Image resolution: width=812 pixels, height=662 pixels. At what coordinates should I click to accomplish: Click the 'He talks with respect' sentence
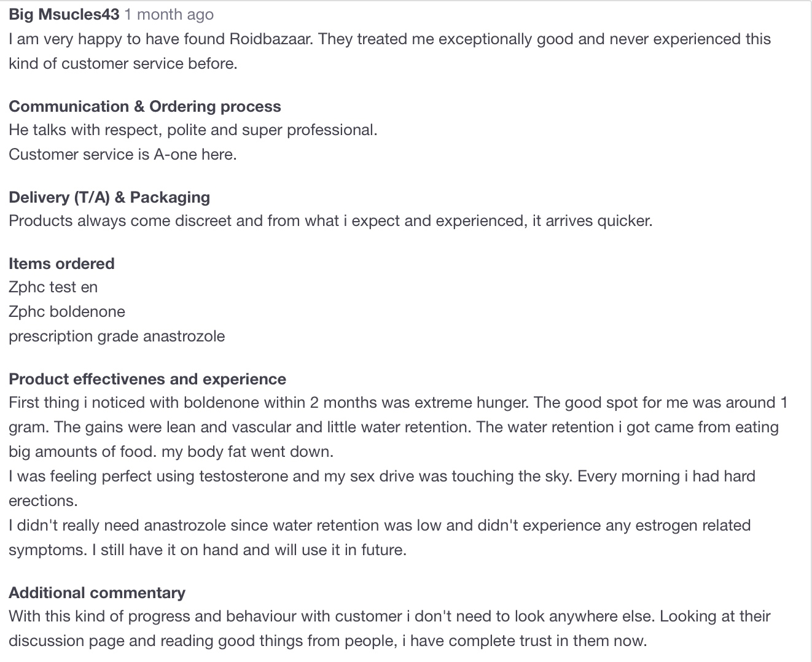pyautogui.click(x=193, y=130)
